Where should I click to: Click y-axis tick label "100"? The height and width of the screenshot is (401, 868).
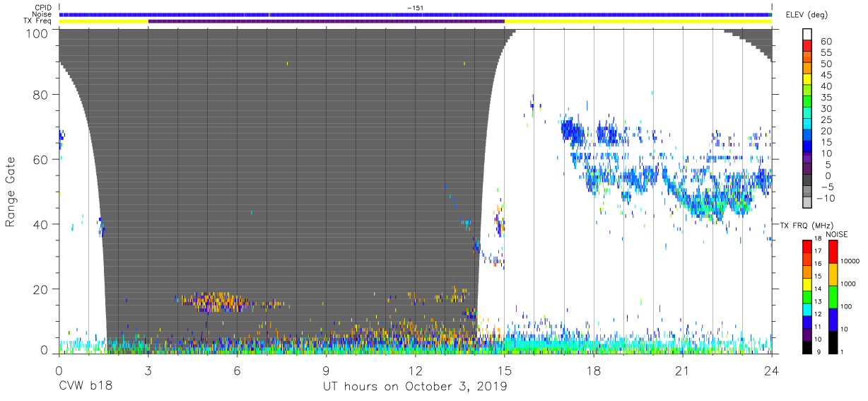coord(37,33)
